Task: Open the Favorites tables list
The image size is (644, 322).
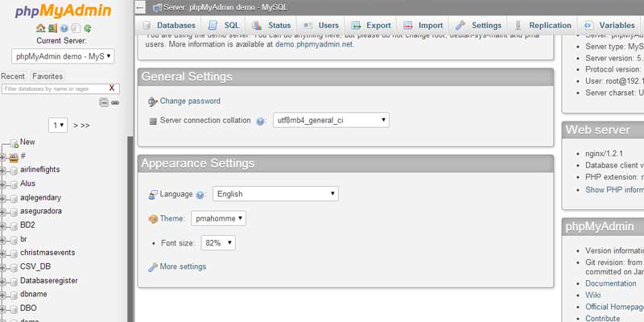Action: tap(47, 76)
